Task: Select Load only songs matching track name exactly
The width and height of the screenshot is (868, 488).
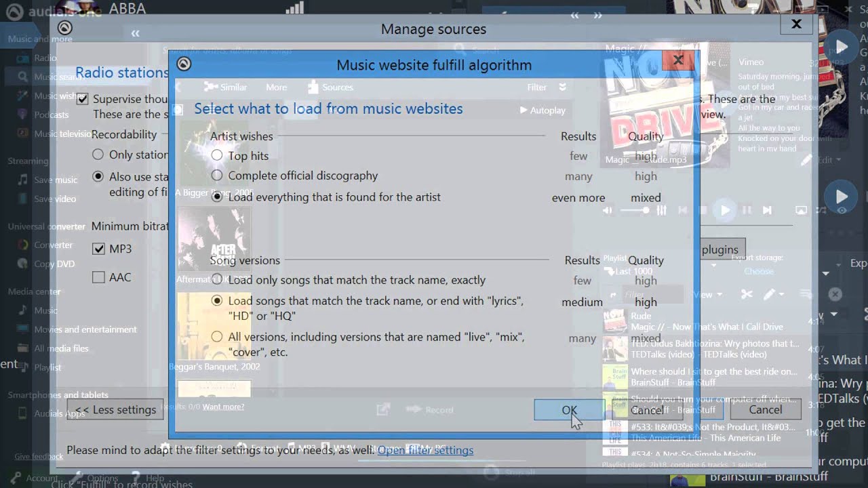Action: pyautogui.click(x=217, y=279)
